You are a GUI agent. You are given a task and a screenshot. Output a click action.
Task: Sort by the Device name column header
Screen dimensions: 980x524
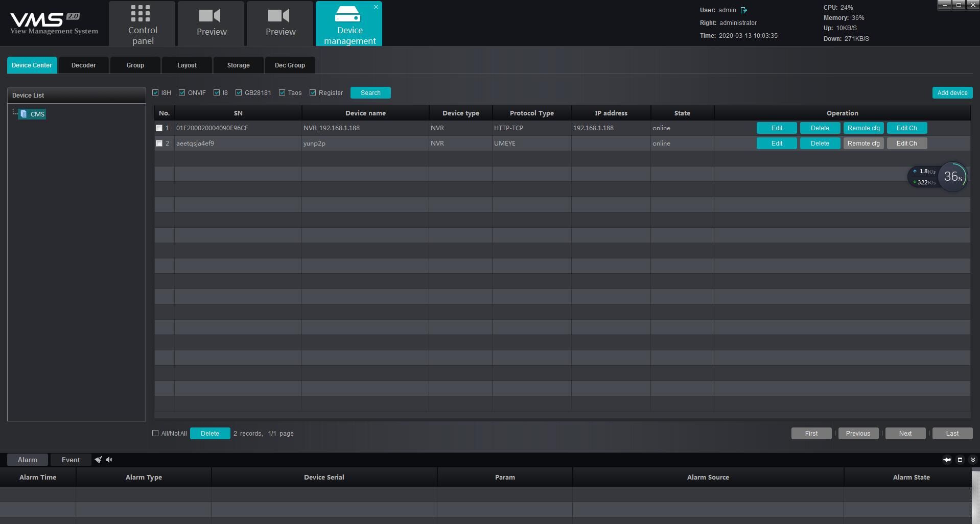pyautogui.click(x=365, y=113)
